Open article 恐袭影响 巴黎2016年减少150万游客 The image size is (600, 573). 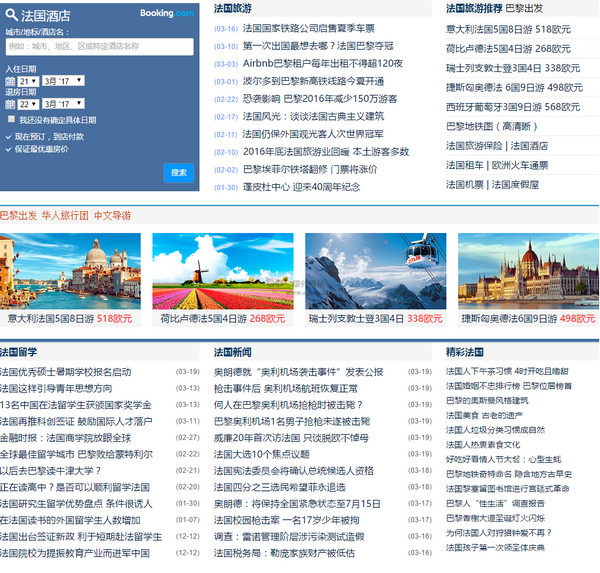point(320,99)
